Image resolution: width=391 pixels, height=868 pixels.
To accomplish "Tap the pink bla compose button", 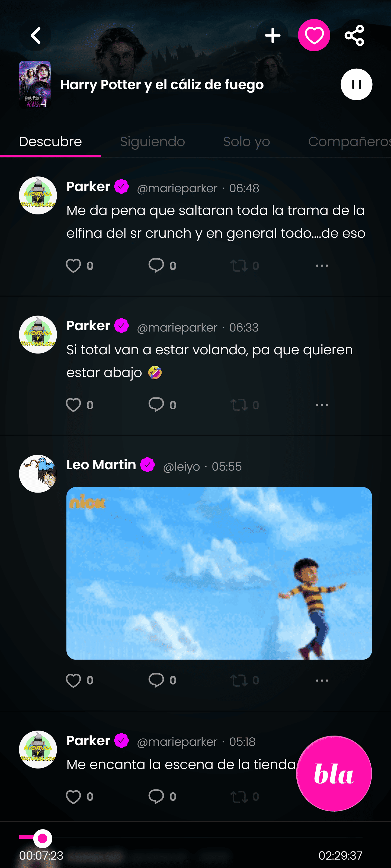I will point(334,774).
